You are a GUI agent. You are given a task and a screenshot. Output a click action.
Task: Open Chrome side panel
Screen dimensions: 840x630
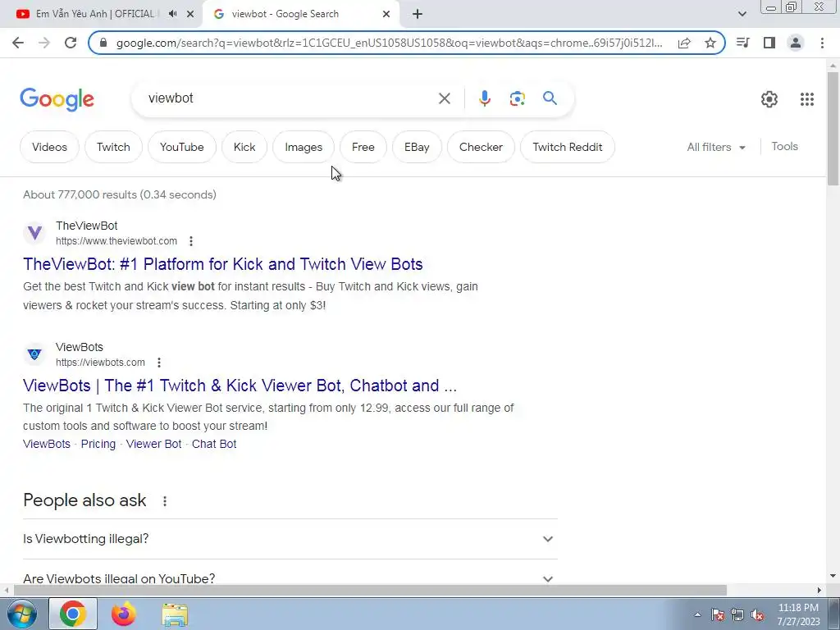[769, 43]
